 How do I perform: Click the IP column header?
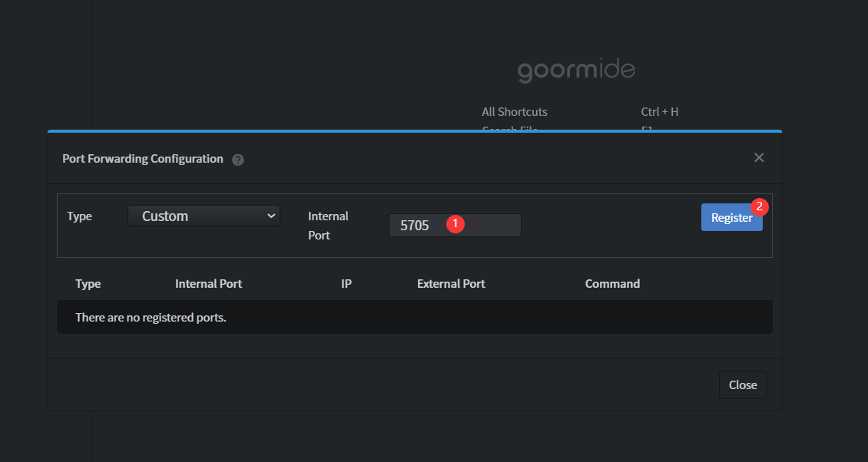click(346, 284)
